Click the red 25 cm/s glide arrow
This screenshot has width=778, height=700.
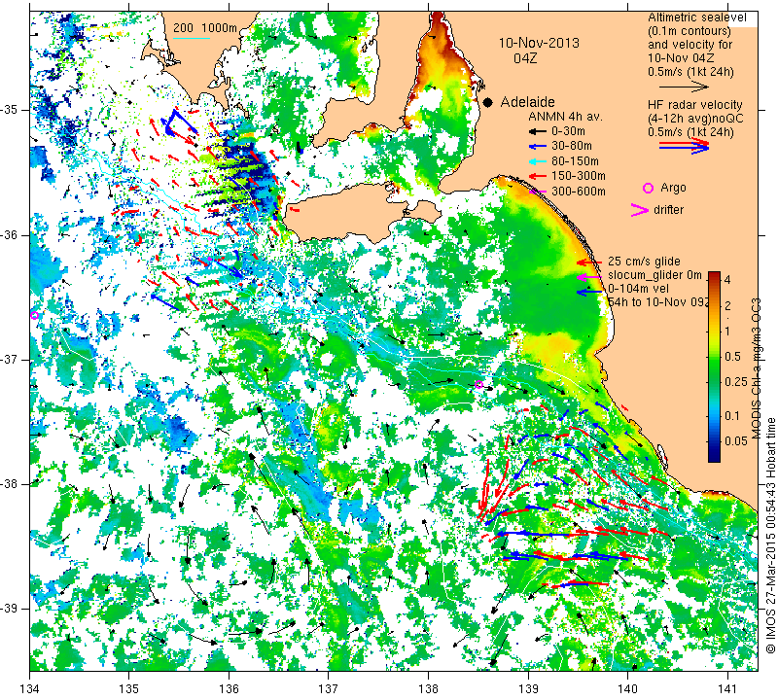coord(589,262)
